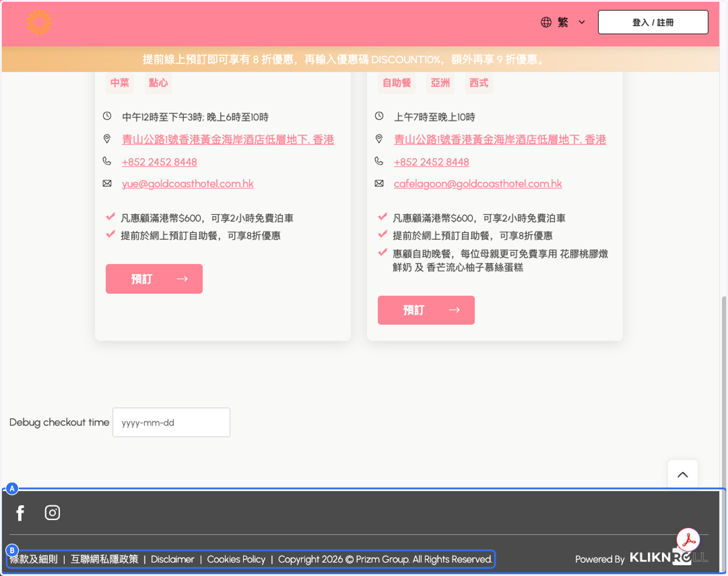This screenshot has width=728, height=576.
Task: Click the location pin icon in the yue restaurant card
Action: [107, 139]
